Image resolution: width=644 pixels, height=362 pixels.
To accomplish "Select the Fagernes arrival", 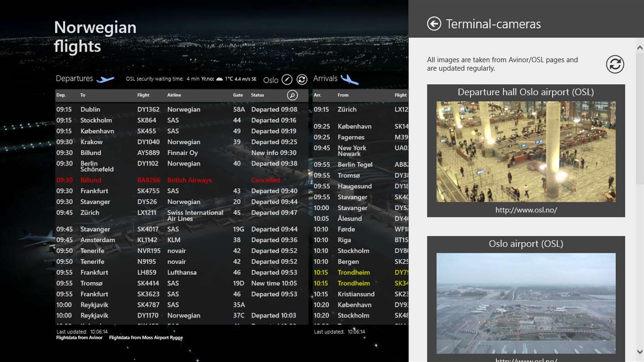I will pyautogui.click(x=351, y=137).
